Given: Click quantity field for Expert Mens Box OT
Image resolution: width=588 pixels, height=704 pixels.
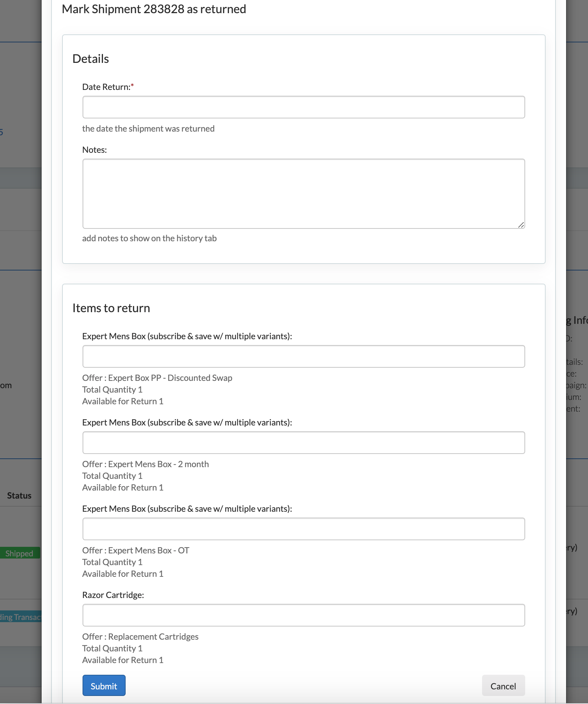Looking at the screenshot, I should pyautogui.click(x=303, y=529).
